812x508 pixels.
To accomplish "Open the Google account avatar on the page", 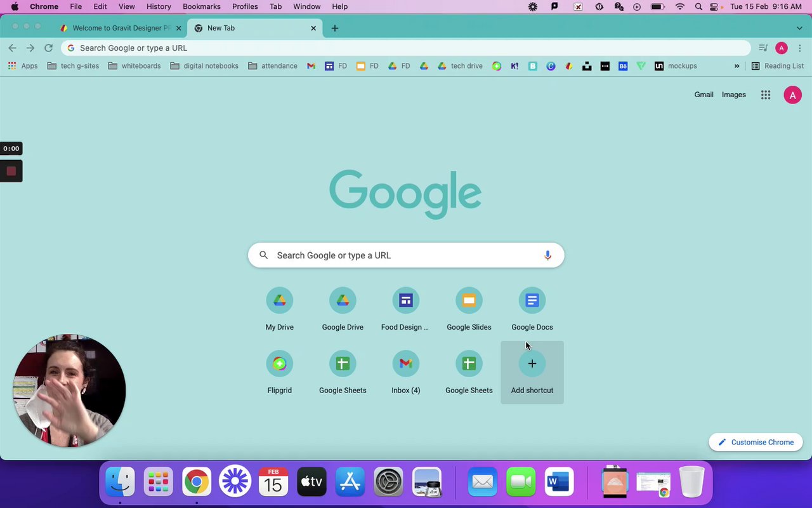I will pyautogui.click(x=792, y=95).
